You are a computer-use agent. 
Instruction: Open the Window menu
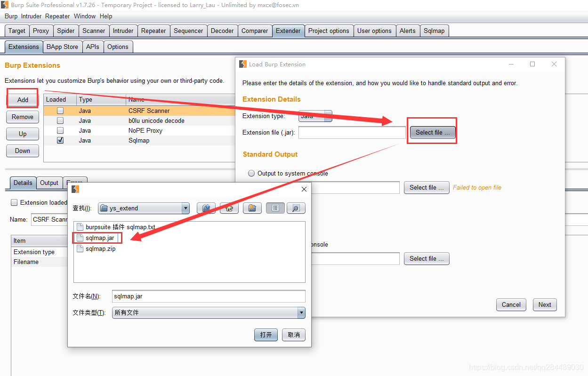click(85, 16)
